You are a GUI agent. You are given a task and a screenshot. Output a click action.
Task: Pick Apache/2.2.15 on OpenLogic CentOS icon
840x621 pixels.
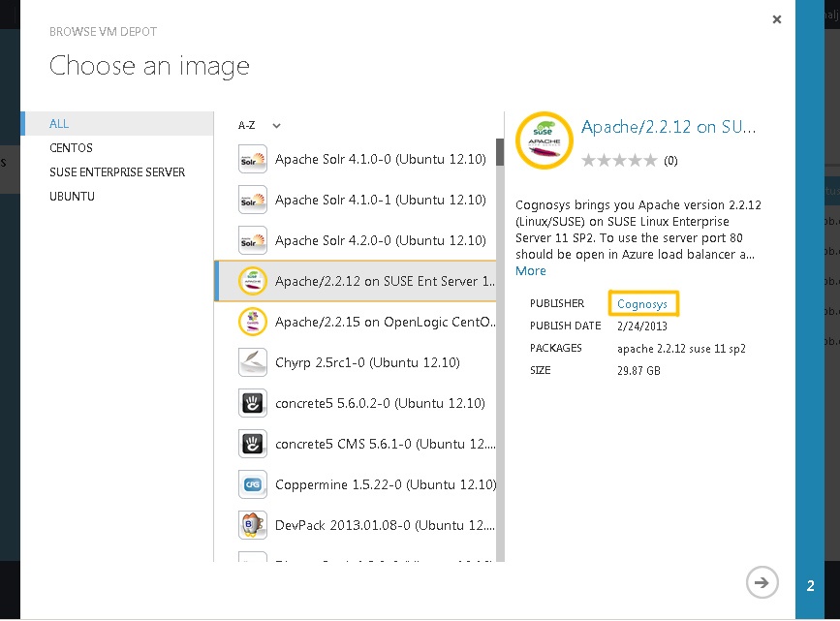252,322
